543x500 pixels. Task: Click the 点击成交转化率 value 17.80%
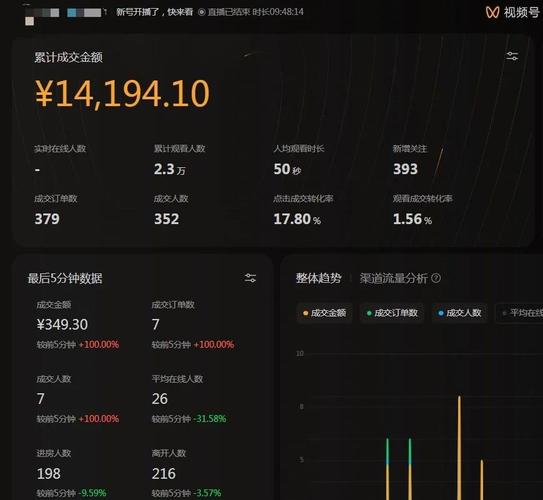click(297, 219)
